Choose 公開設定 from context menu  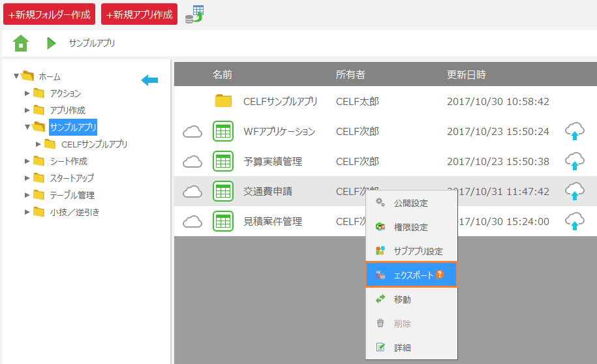tap(411, 203)
